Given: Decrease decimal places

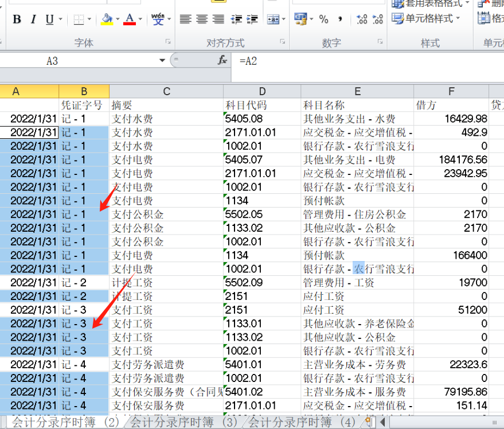Looking at the screenshot, I should tap(377, 19).
